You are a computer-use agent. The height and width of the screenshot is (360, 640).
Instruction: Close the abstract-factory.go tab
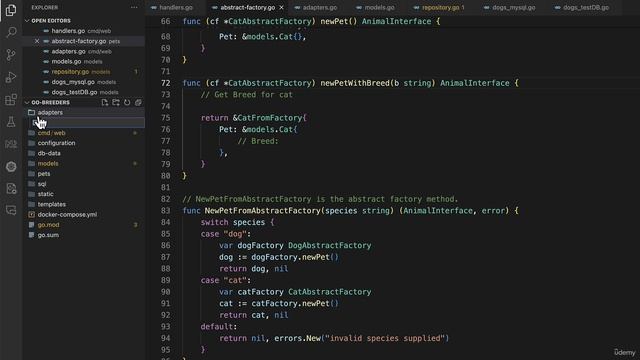point(281,8)
